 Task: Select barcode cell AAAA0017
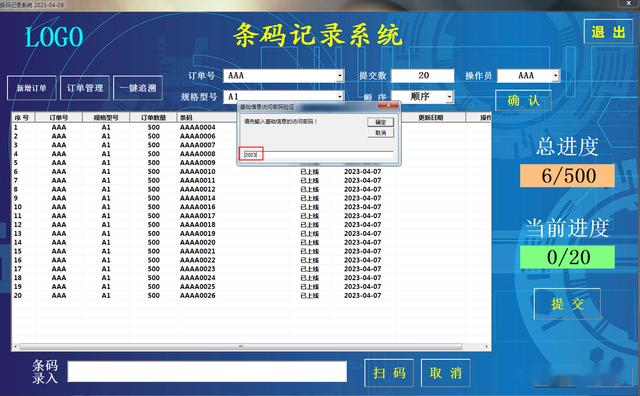tap(198, 216)
